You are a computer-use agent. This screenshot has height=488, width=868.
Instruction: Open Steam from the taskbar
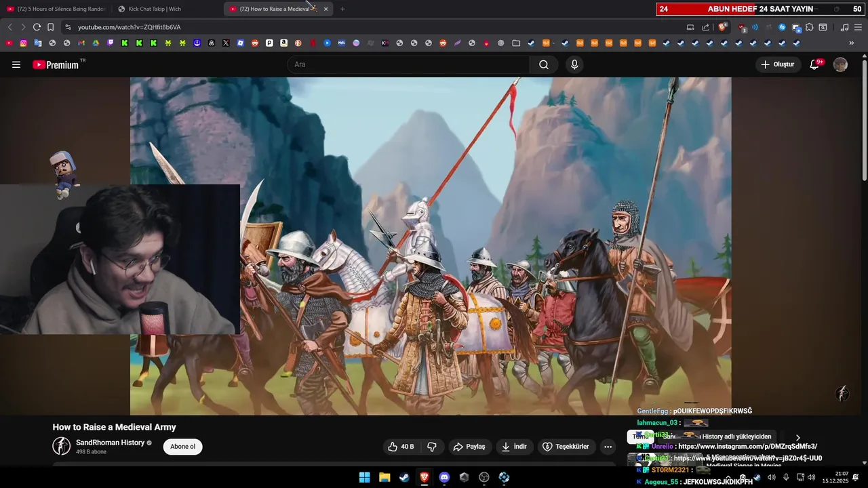coord(404,477)
